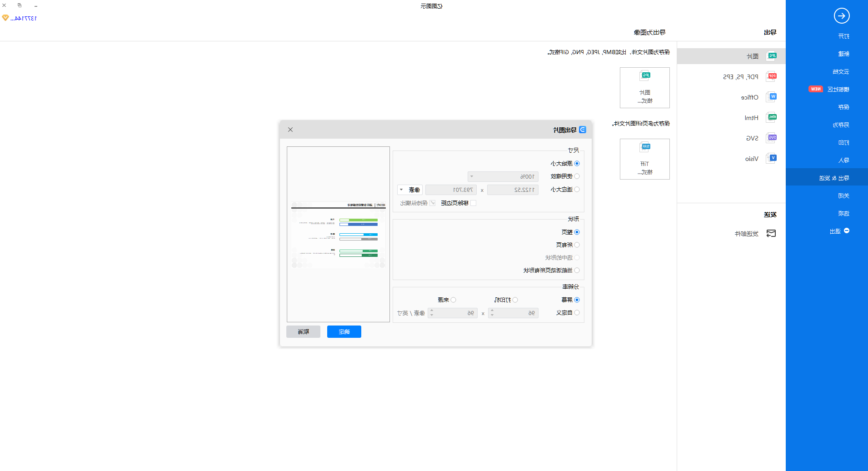This screenshot has width=868, height=471.
Task: Select the 使用缩放 radio button
Action: (x=577, y=176)
